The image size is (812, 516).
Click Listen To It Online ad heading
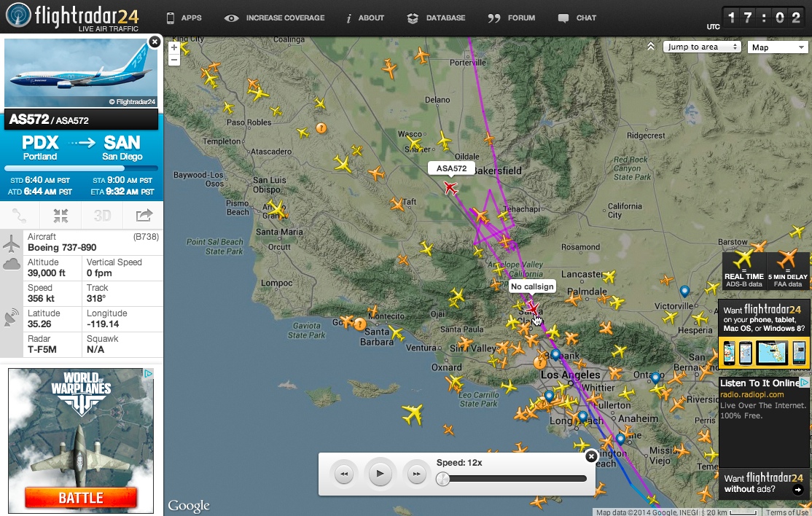pos(760,383)
